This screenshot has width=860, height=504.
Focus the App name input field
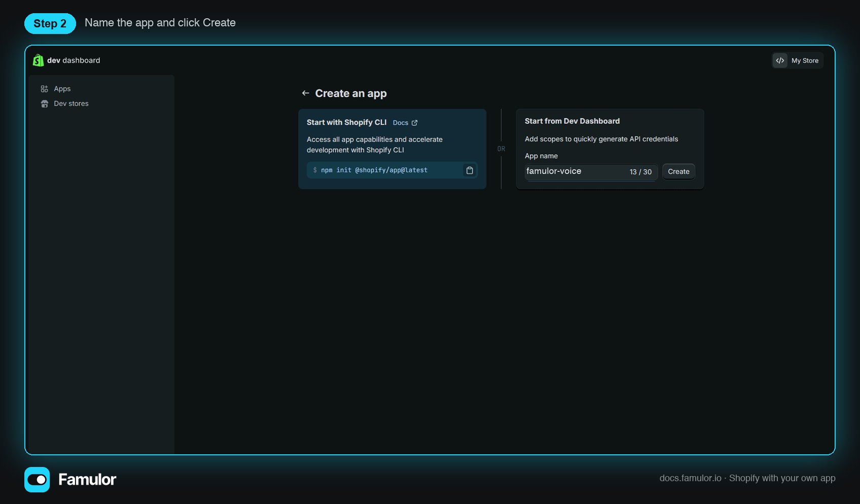tap(591, 172)
